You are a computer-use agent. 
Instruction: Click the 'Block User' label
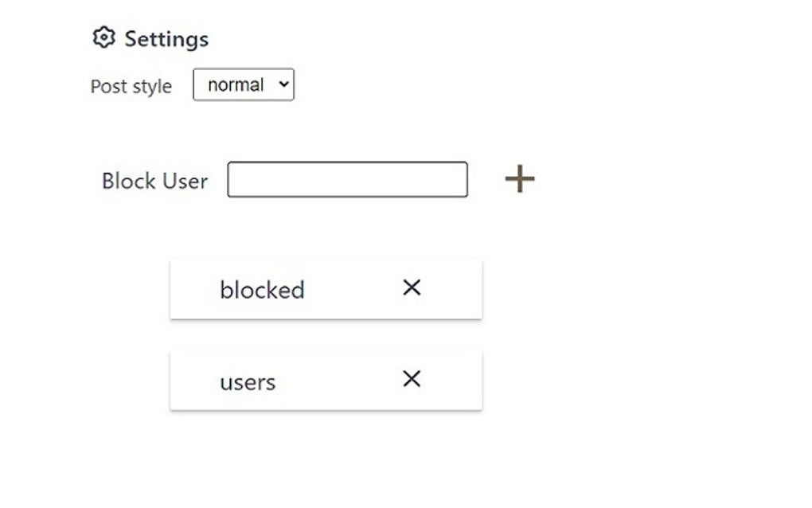[x=154, y=181]
